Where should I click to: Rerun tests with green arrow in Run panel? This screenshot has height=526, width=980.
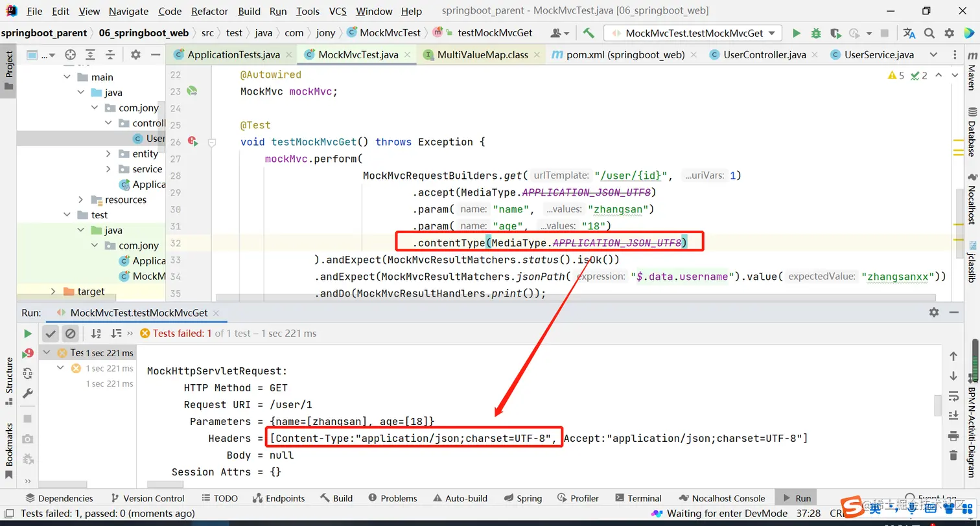28,334
